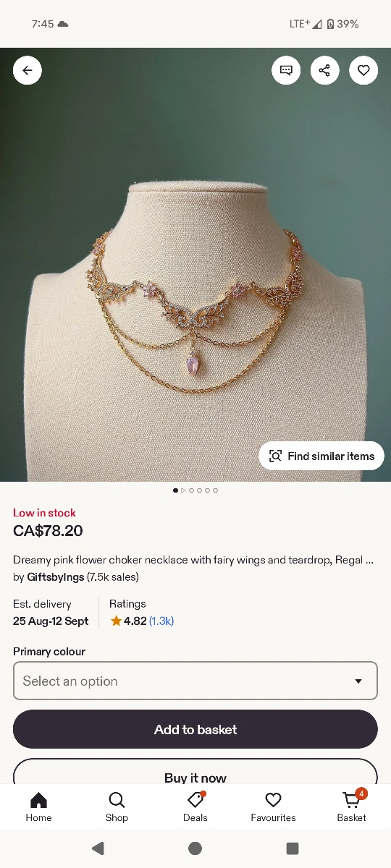The image size is (391, 868).
Task: Go to Home tab
Action: pyautogui.click(x=38, y=807)
